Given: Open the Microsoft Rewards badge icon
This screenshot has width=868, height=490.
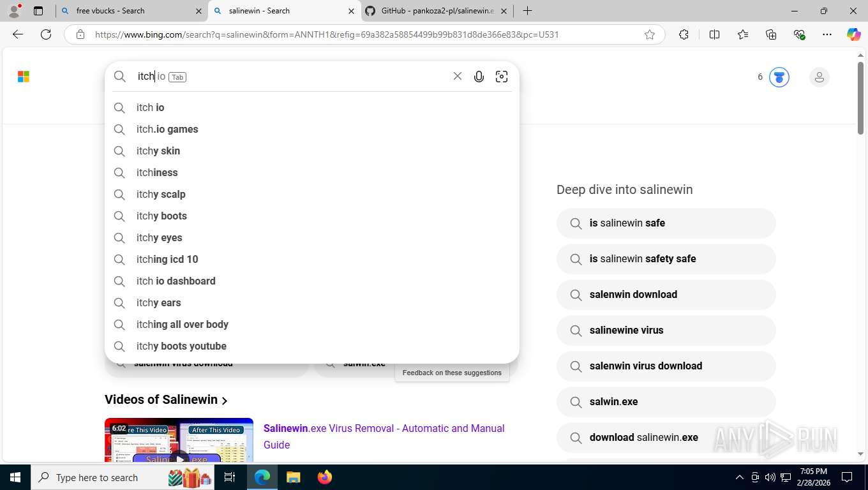Looking at the screenshot, I should [x=779, y=77].
